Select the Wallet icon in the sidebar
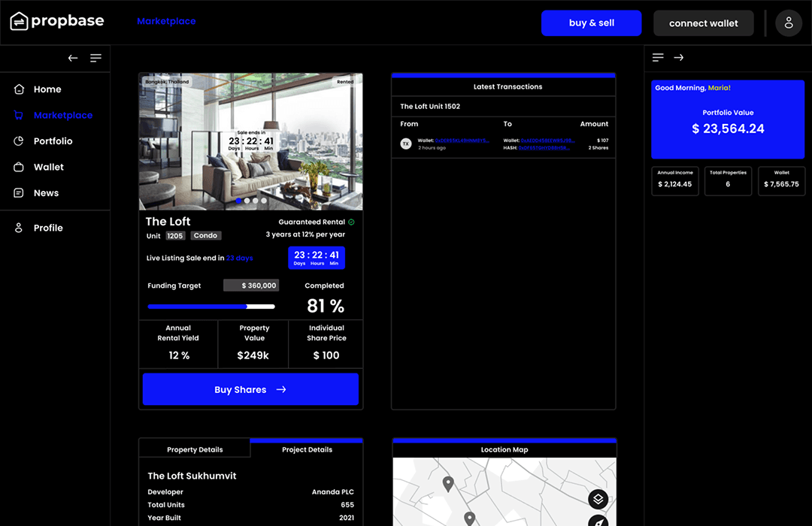 20,167
